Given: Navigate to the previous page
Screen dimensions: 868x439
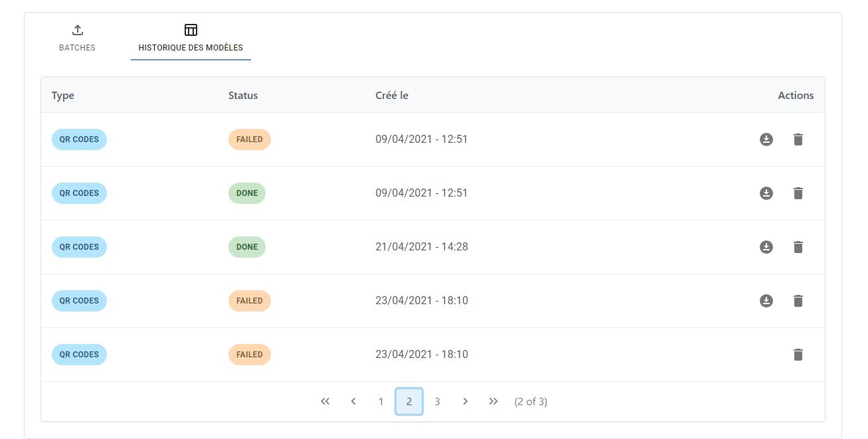Looking at the screenshot, I should tap(353, 401).
